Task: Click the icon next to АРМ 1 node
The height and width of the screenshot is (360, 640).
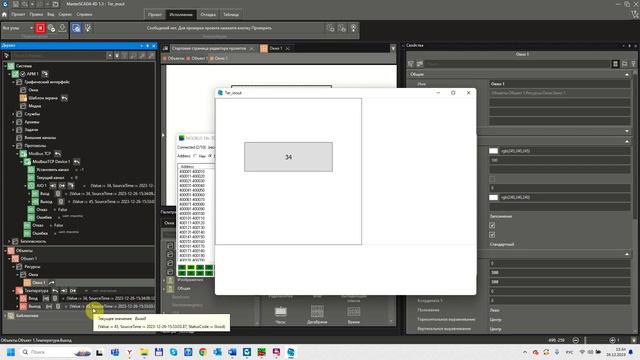Action: coord(45,74)
